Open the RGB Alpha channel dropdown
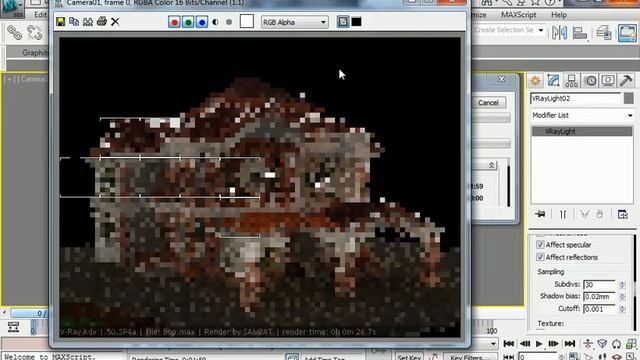Image resolution: width=640 pixels, height=360 pixels. pyautogui.click(x=294, y=22)
